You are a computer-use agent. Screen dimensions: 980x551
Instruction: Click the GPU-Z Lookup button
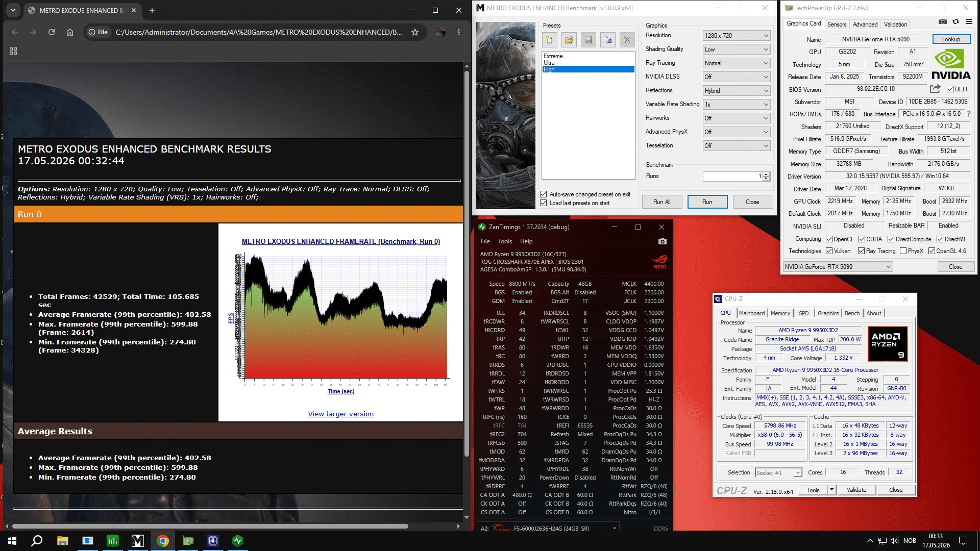951,39
